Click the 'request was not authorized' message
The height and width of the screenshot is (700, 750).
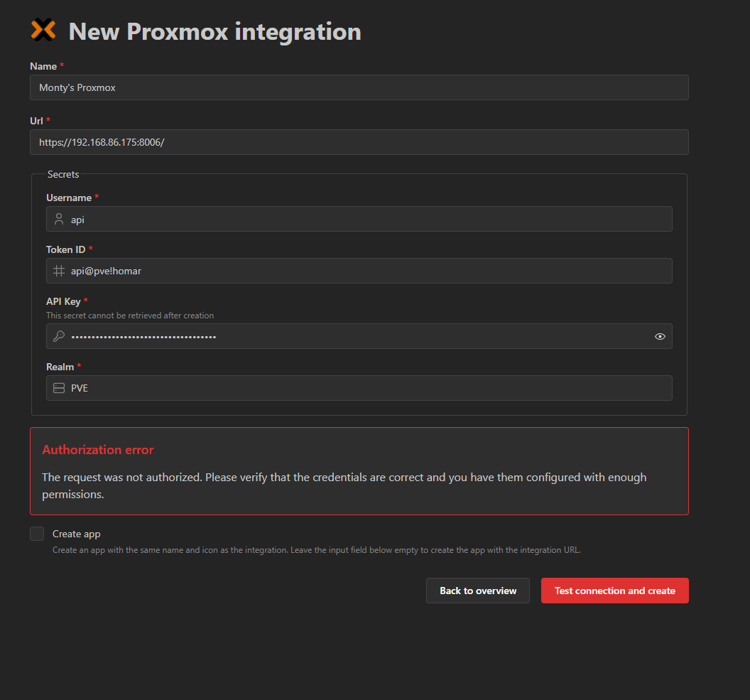tap(344, 485)
